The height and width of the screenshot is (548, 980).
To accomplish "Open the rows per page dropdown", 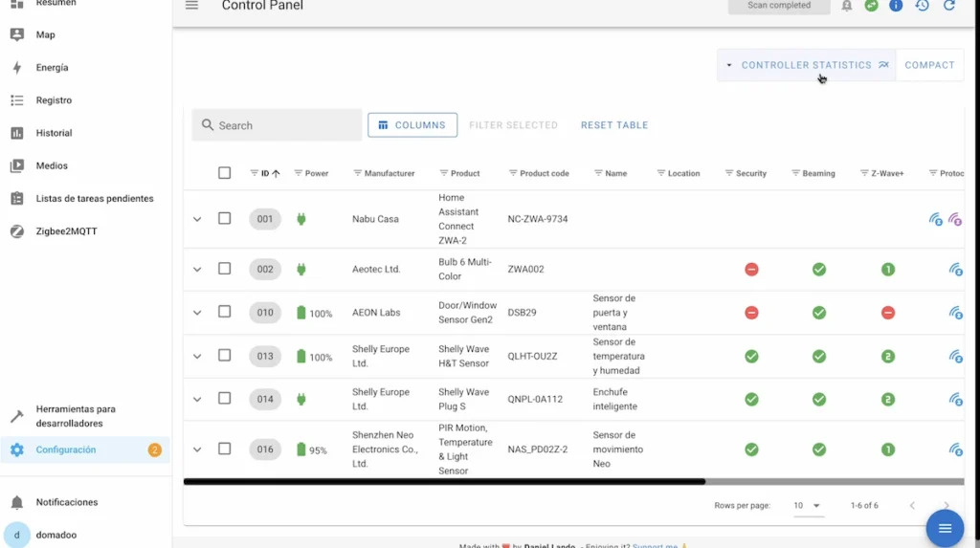I will tap(807, 506).
